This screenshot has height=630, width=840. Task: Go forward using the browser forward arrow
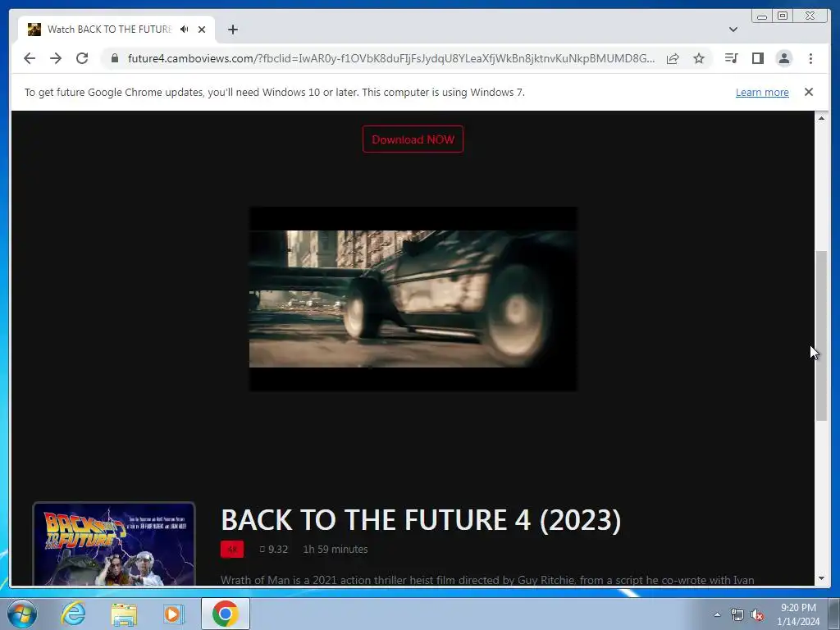[x=56, y=58]
